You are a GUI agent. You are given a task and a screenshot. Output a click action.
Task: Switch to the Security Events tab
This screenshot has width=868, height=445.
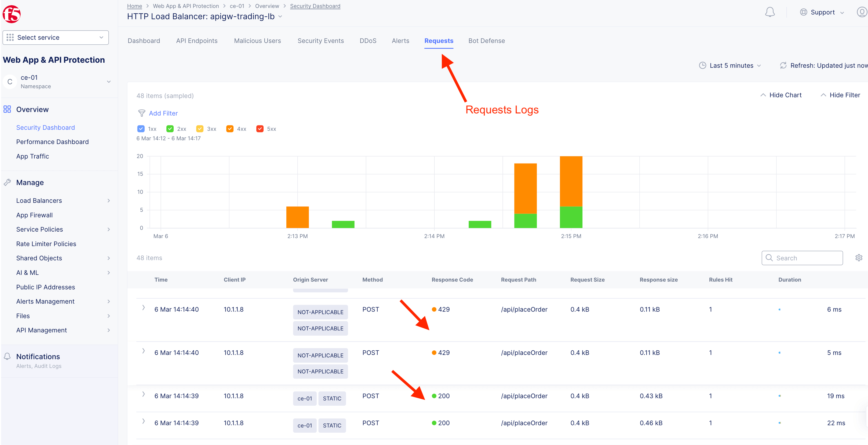[x=320, y=41]
